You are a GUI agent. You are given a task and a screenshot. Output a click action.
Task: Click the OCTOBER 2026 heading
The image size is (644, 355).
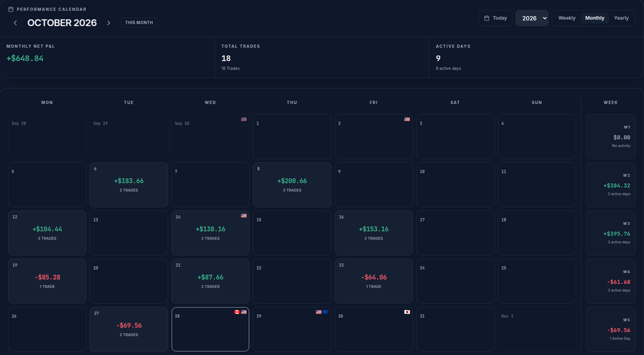(62, 23)
